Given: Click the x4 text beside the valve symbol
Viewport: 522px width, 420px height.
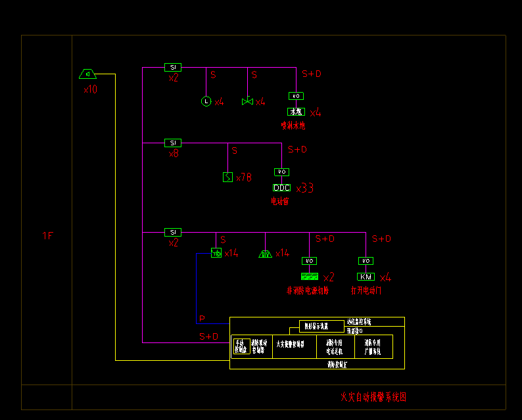Looking at the screenshot, I should coord(260,102).
